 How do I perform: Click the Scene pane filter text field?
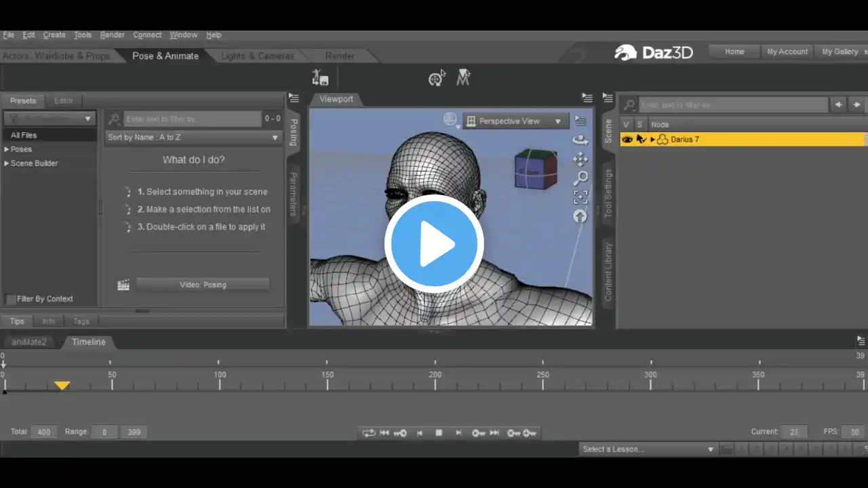tap(733, 105)
